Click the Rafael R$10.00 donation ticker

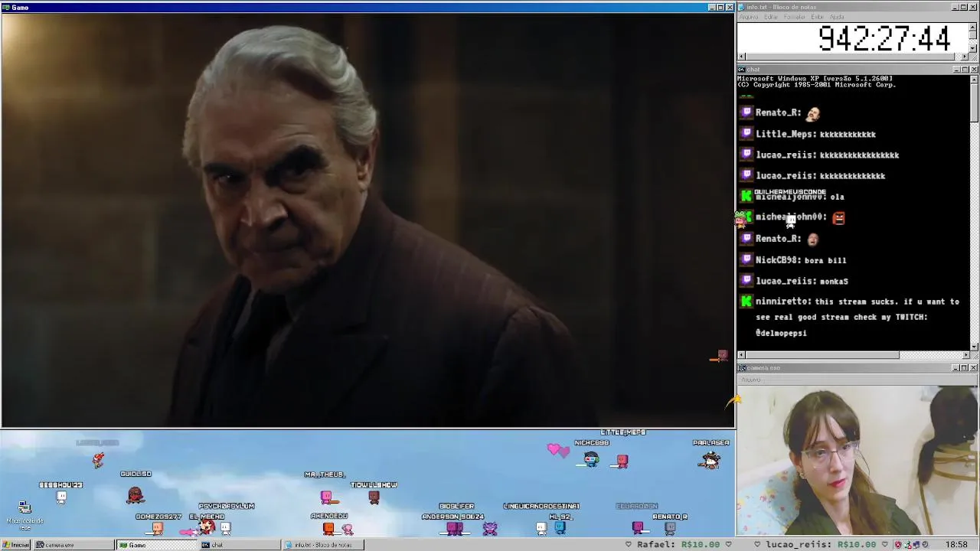678,545
